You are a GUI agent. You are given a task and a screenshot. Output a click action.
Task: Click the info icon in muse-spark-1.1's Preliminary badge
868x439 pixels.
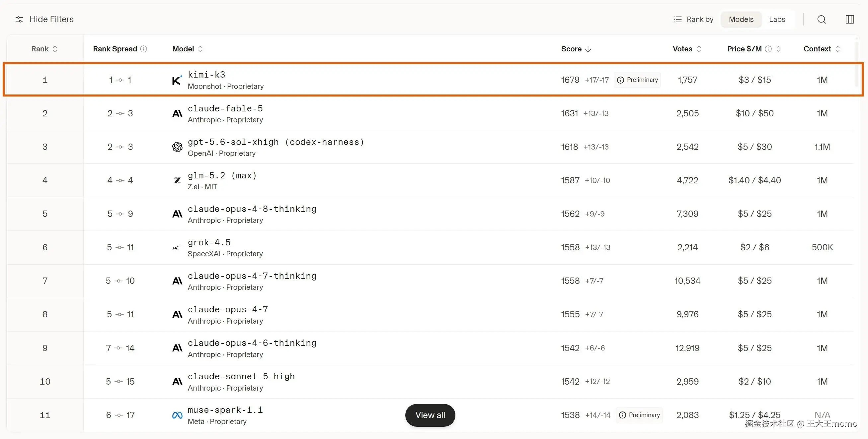[622, 415]
